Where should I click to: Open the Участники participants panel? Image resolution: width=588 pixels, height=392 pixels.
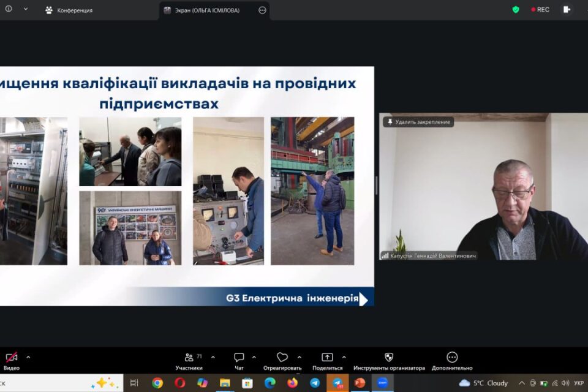(189, 361)
